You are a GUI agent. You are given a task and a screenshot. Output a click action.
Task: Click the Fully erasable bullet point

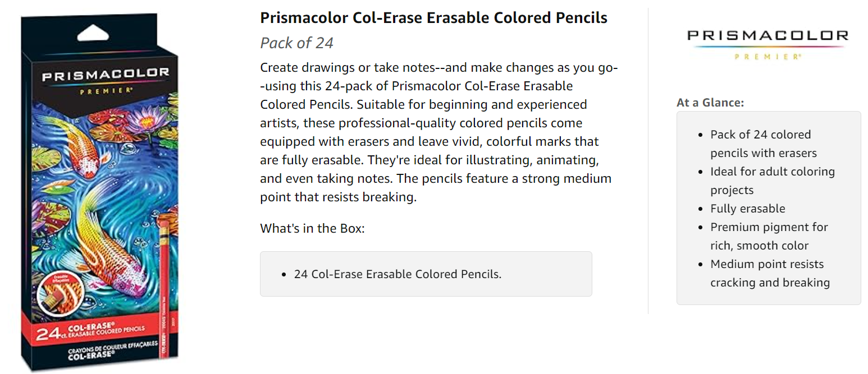pos(747,209)
